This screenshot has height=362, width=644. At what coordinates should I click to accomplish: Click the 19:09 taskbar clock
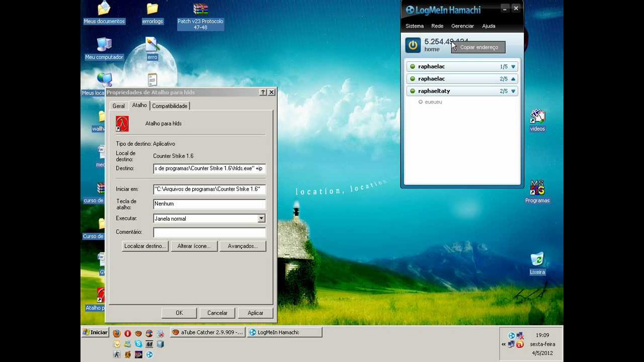click(542, 335)
